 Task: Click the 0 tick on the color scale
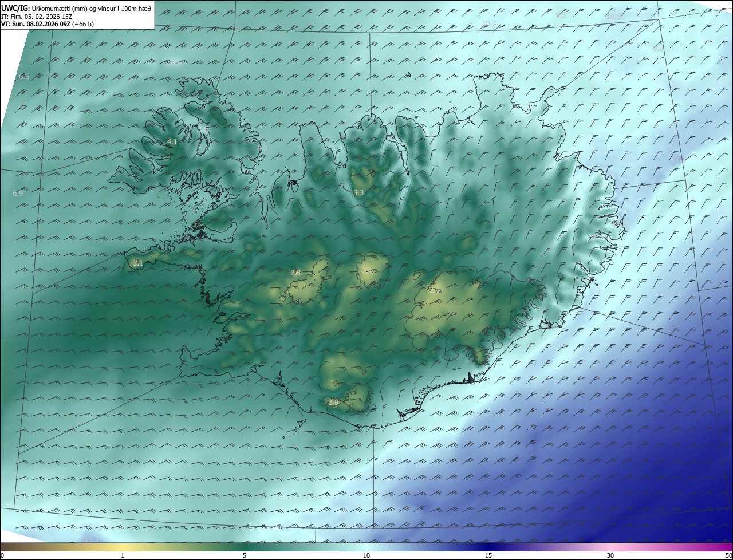[x=2, y=556]
